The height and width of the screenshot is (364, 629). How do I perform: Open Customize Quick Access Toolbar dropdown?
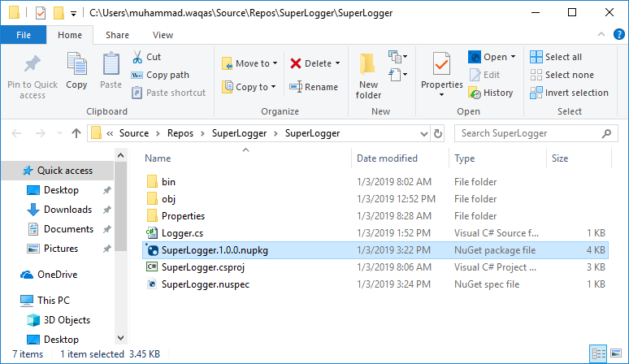point(73,14)
